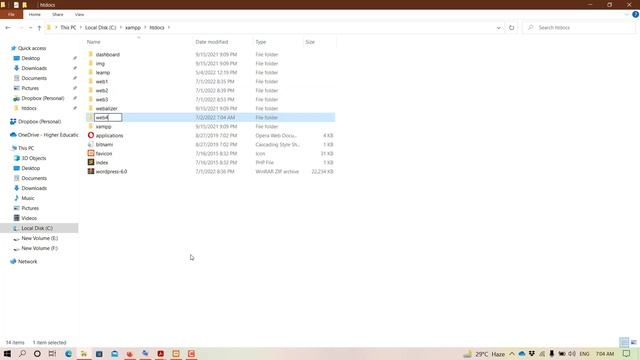Viewport: 640px width, 360px height.
Task: Select Local Disk (C:) in sidebar
Action: click(x=37, y=228)
